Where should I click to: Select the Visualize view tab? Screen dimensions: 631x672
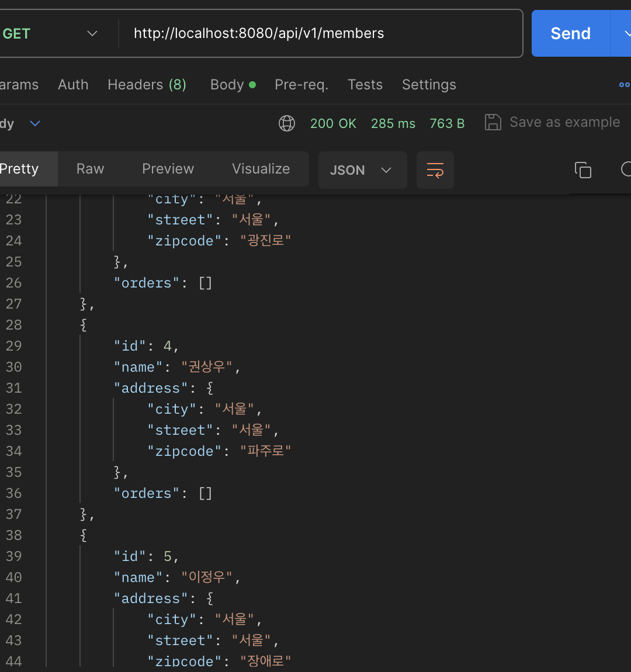261,169
